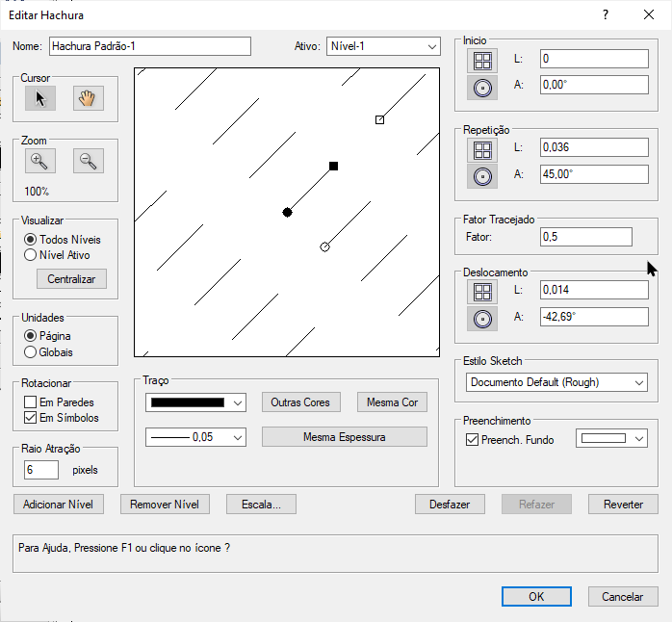
Task: Open the Escala... dialog
Action: [x=261, y=505]
